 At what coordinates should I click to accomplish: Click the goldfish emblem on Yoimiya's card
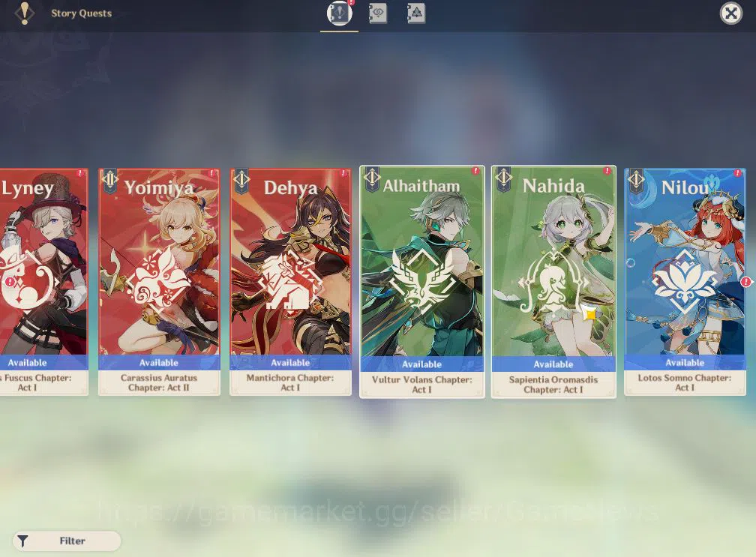[159, 280]
